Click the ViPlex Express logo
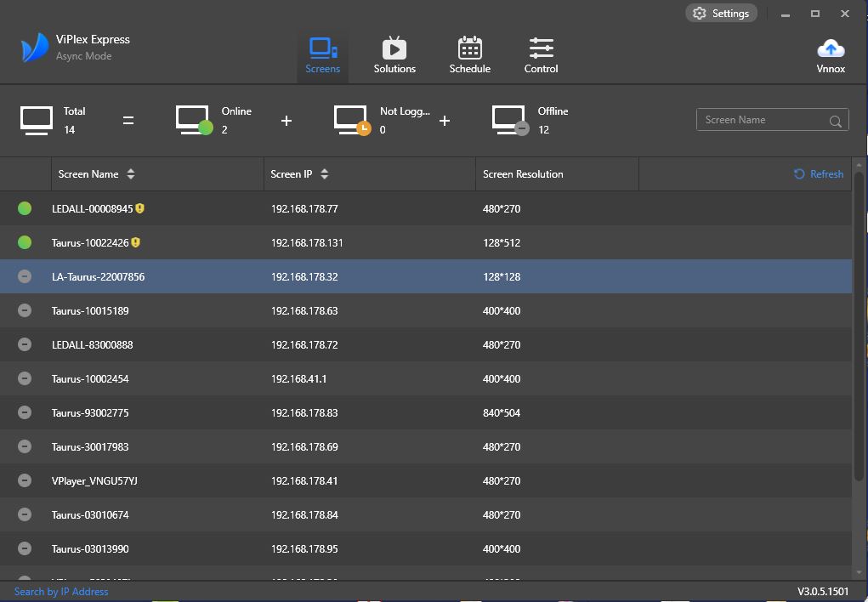The image size is (868, 602). tap(35, 48)
